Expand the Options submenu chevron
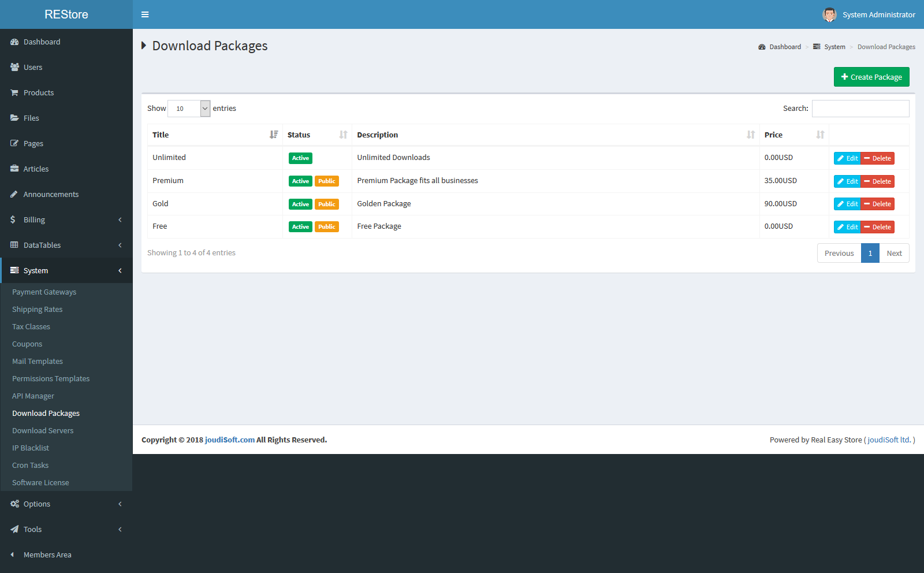Viewport: 924px width, 573px height. click(x=120, y=504)
